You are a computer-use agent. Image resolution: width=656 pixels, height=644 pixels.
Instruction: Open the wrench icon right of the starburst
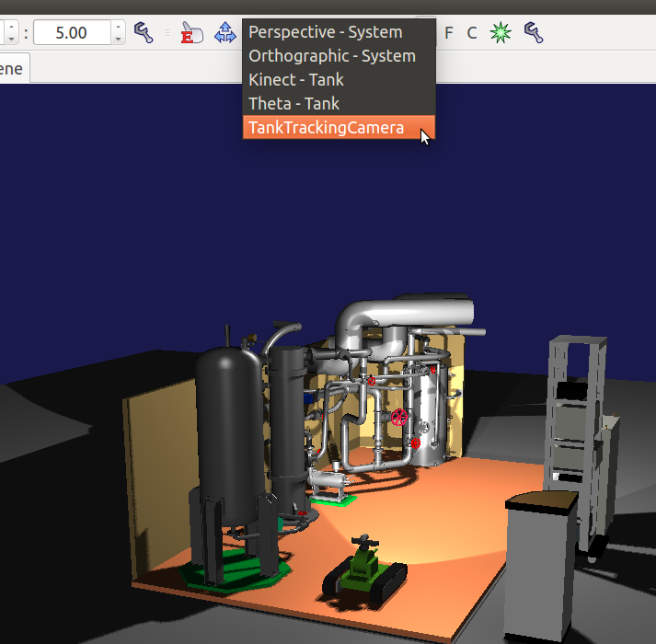(x=534, y=32)
